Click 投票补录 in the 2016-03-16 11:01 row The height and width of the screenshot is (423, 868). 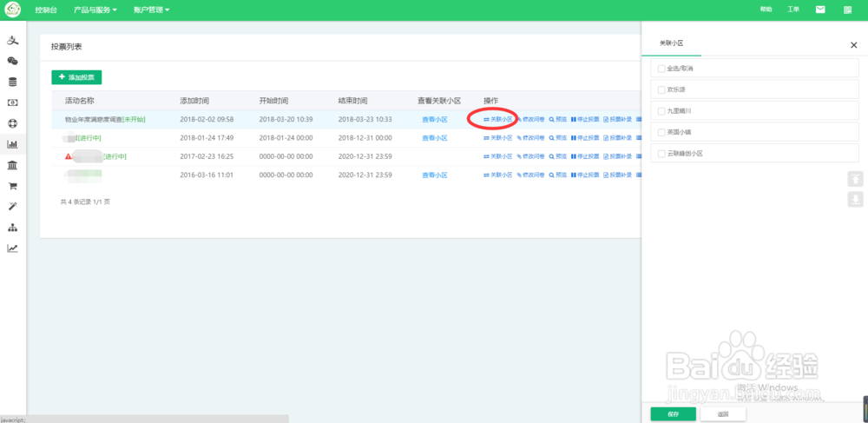point(618,175)
